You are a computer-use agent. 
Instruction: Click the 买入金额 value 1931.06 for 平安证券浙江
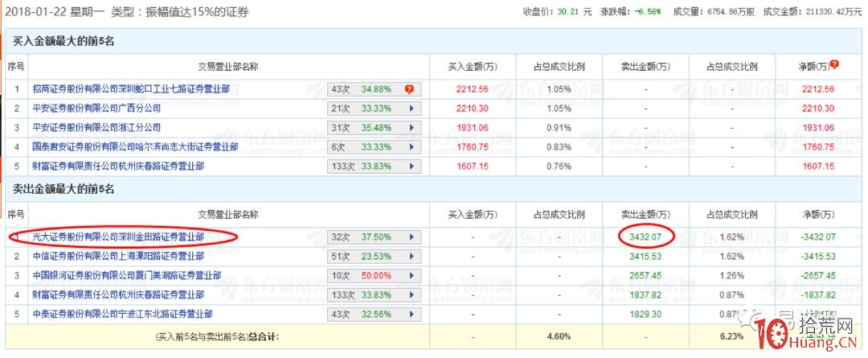[x=473, y=127]
